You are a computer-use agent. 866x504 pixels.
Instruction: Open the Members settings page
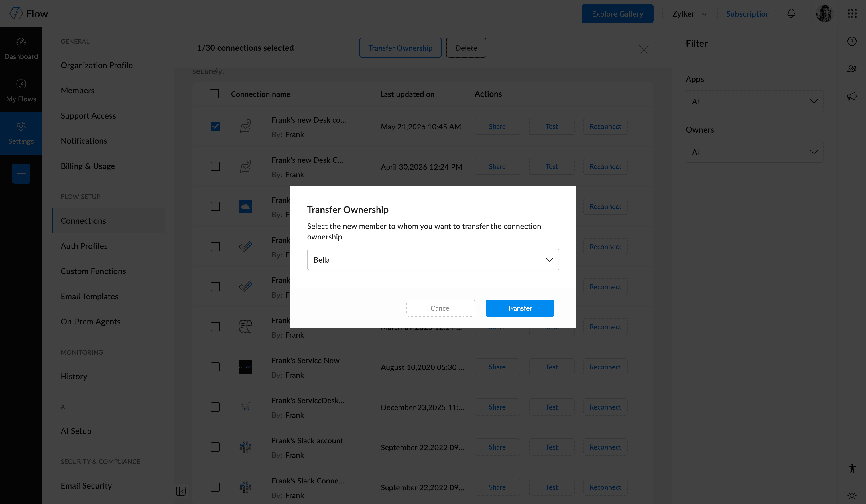[x=78, y=90]
